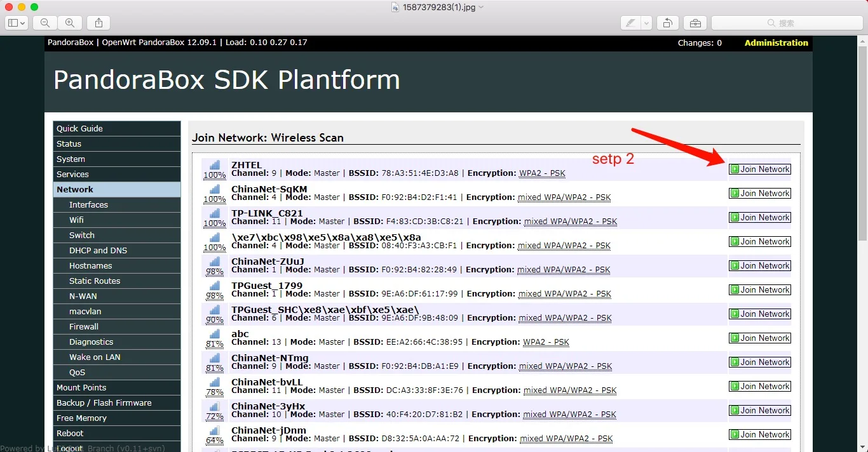This screenshot has height=452, width=868.
Task: Click signal icon for ChinaNet-3yHx
Action: tap(215, 406)
